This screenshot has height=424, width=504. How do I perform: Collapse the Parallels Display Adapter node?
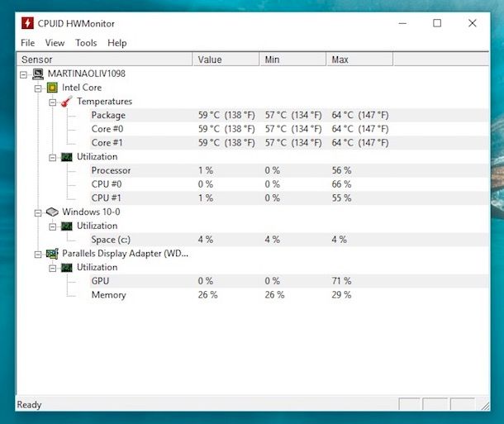point(38,255)
